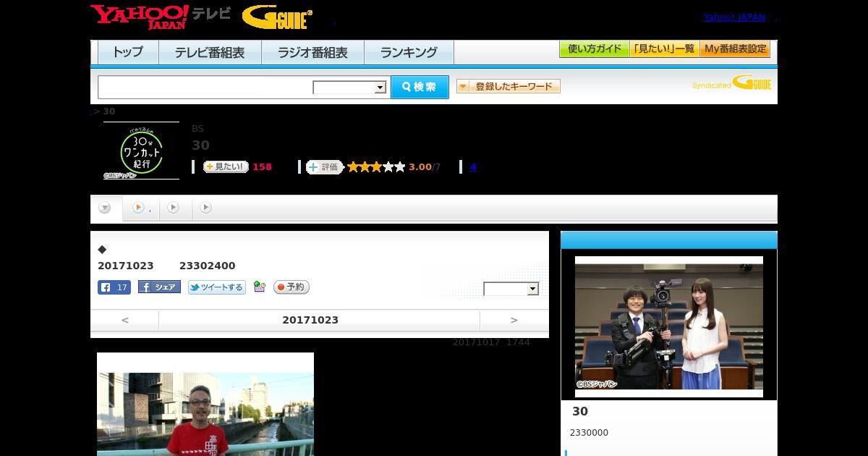The height and width of the screenshot is (456, 868).
Task: Add program to calendar icon
Action: point(260,287)
